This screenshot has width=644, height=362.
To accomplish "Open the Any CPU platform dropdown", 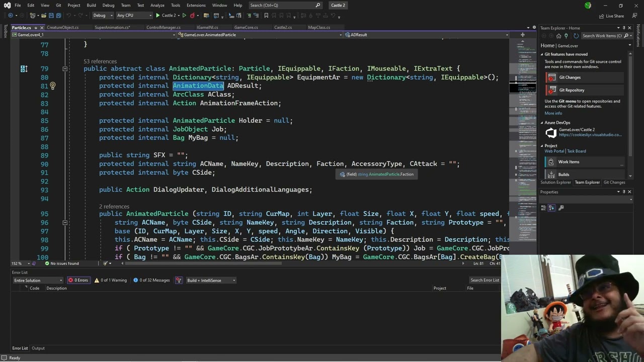I will [133, 16].
